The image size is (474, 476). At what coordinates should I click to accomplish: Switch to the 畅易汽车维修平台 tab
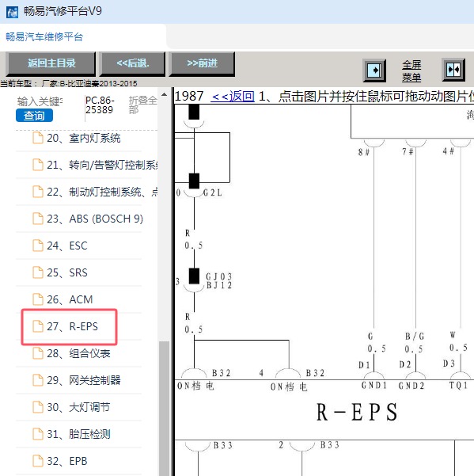pos(44,37)
